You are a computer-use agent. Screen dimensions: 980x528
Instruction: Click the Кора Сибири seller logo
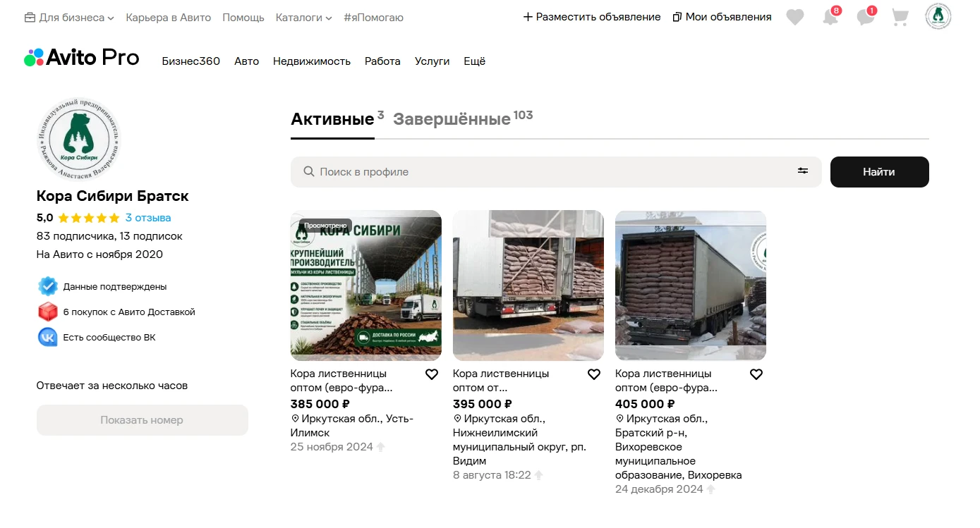pyautogui.click(x=78, y=139)
